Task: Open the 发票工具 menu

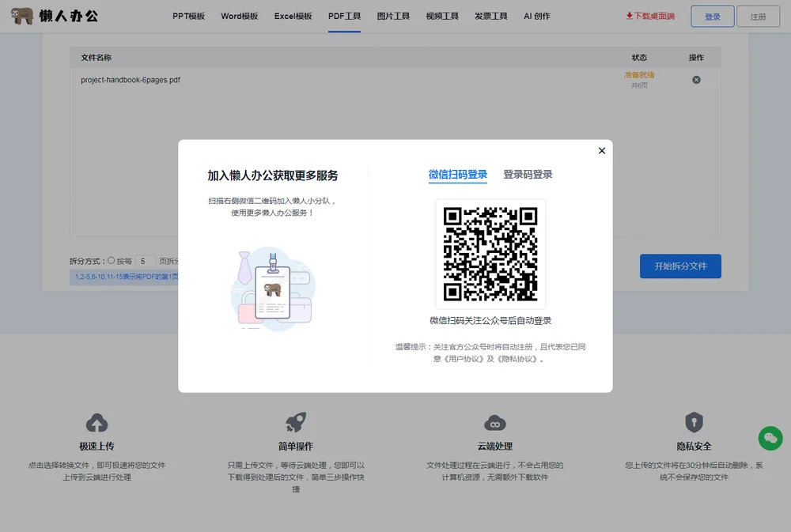Action: 491,16
